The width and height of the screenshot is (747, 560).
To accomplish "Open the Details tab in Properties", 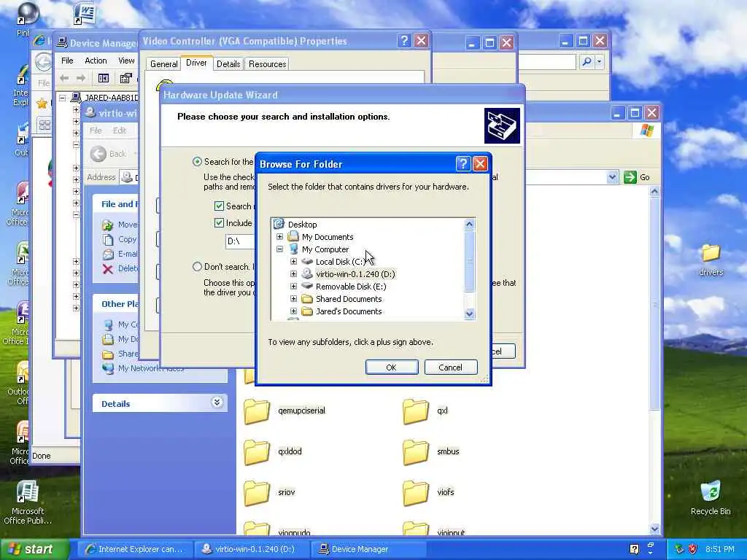I will pyautogui.click(x=228, y=64).
